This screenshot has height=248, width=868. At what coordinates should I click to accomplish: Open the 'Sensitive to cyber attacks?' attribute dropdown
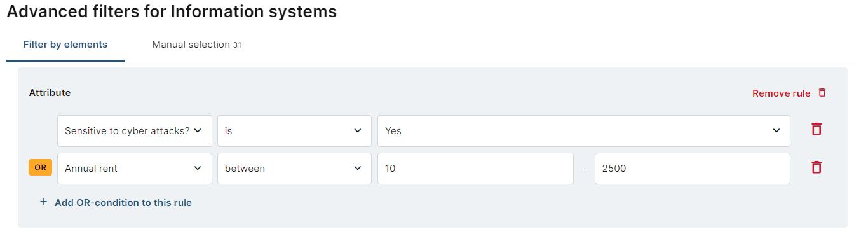(135, 131)
